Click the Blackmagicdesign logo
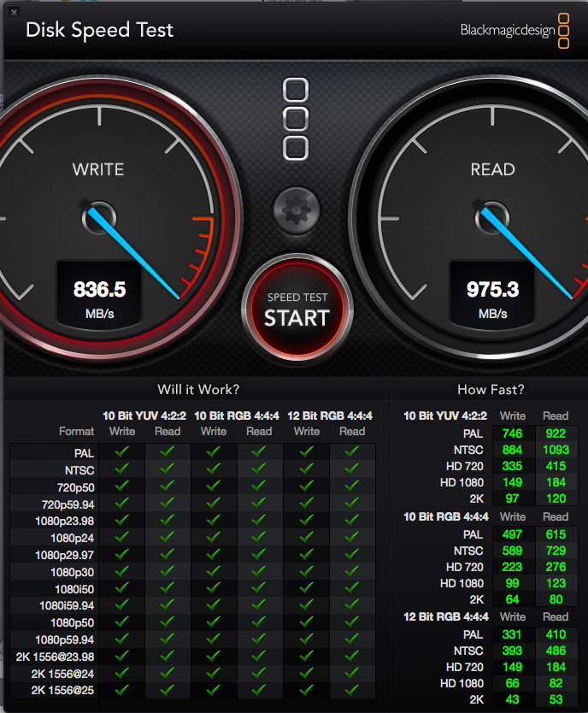The height and width of the screenshot is (713, 588). click(x=514, y=31)
